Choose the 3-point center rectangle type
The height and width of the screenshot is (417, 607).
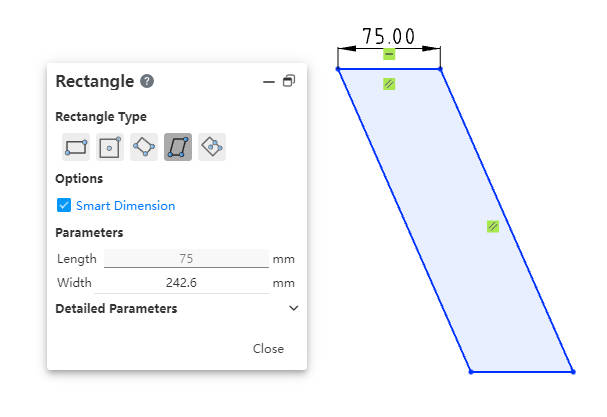point(212,147)
